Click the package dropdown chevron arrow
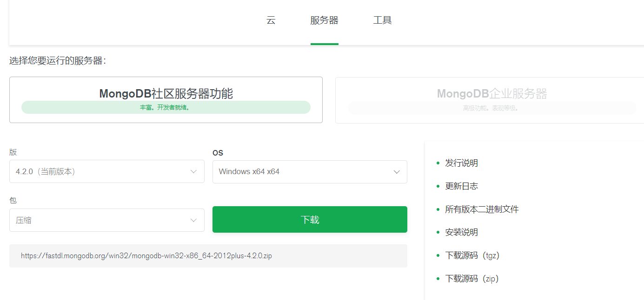 pos(194,220)
